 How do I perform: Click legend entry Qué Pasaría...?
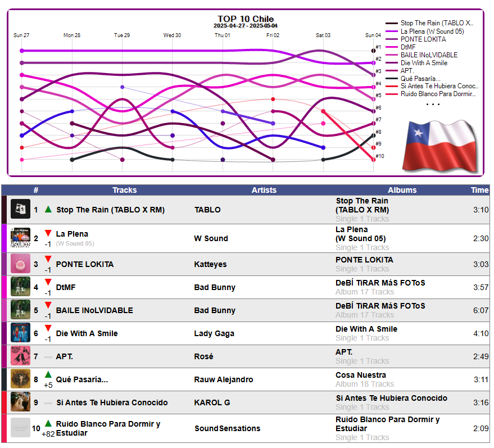pos(420,79)
